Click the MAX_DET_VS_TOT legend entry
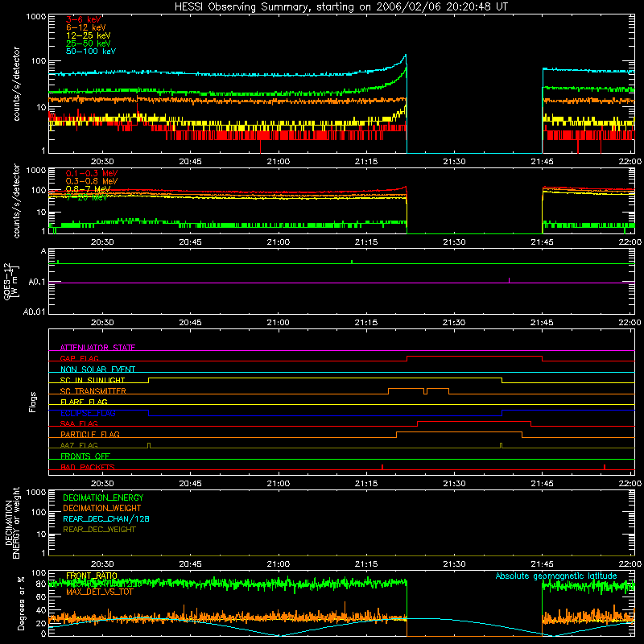The width and height of the screenshot is (644, 644). tap(100, 592)
